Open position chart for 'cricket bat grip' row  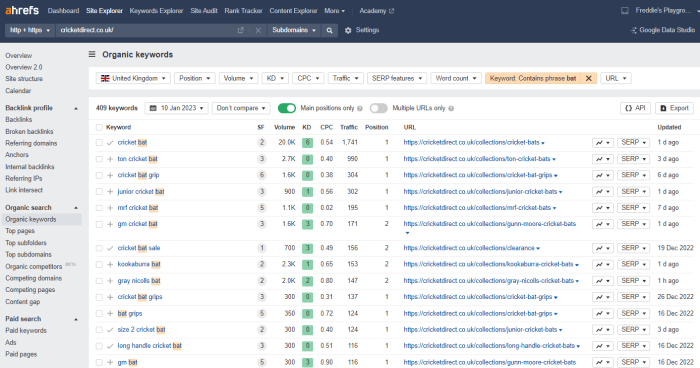(603, 175)
